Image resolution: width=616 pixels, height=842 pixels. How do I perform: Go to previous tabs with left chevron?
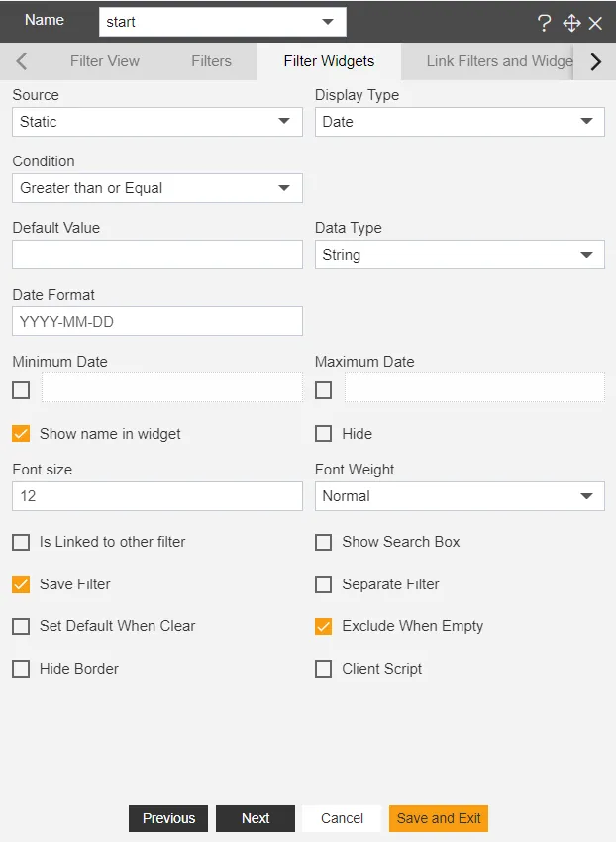22,61
